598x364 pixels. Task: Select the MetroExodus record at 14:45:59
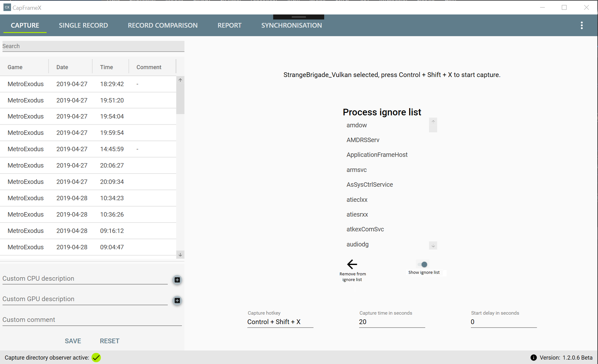click(x=88, y=149)
